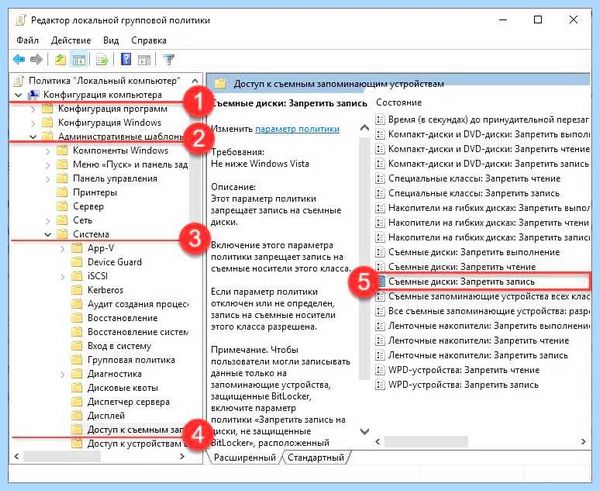Expand the Диагностика tree node
600x491 pixels.
pos(62,374)
